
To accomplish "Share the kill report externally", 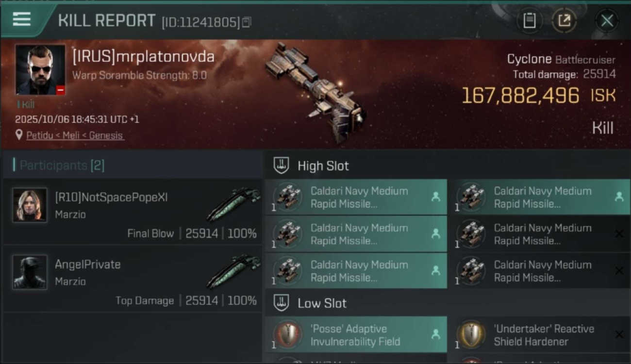I will [x=564, y=20].
